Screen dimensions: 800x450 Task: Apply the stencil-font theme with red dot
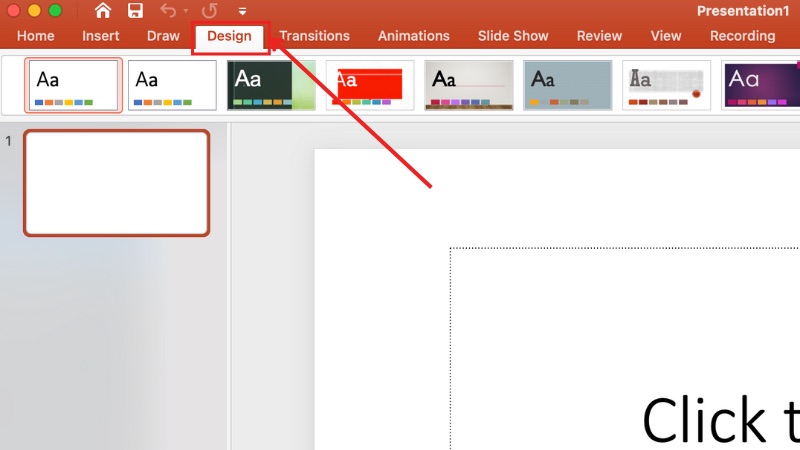[x=666, y=85]
